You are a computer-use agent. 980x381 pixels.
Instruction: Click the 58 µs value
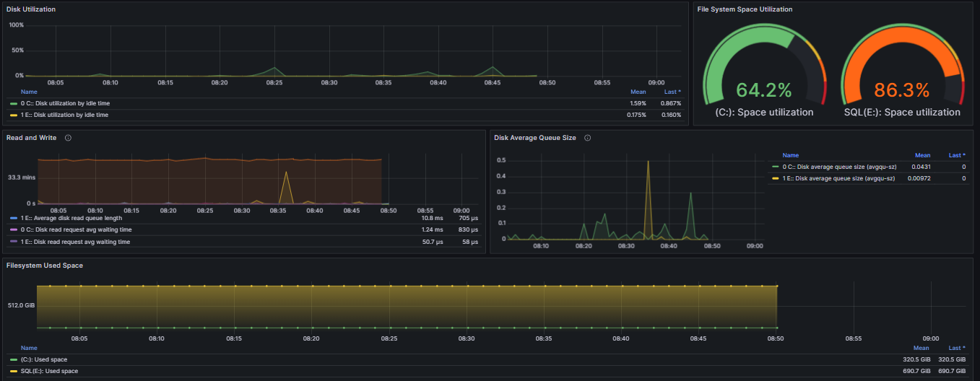470,242
